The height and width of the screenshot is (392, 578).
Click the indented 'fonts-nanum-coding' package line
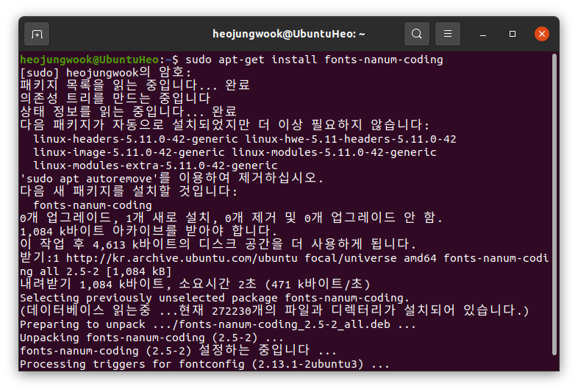click(x=93, y=205)
